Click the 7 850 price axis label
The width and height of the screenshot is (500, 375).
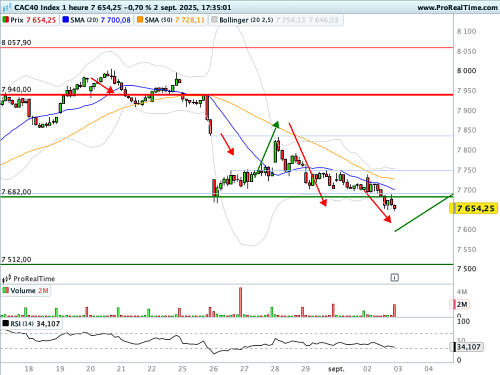[466, 130]
